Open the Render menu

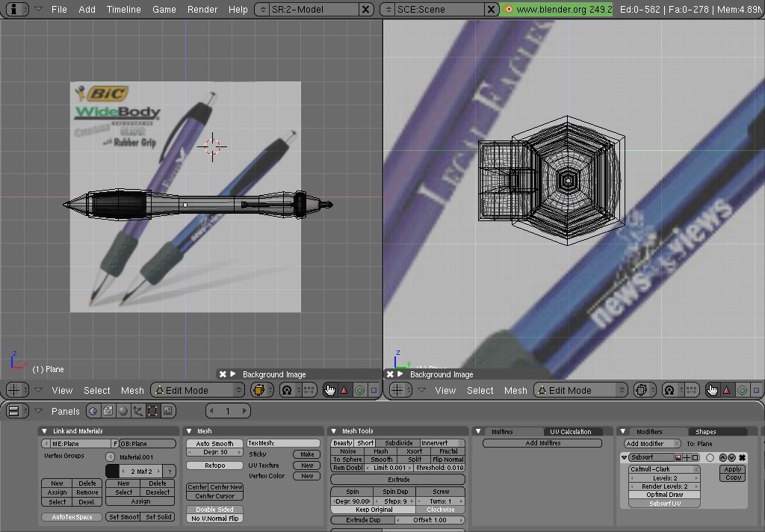coord(202,9)
